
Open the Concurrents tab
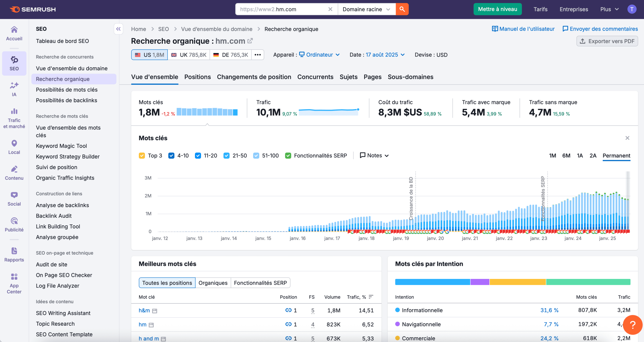coord(315,77)
